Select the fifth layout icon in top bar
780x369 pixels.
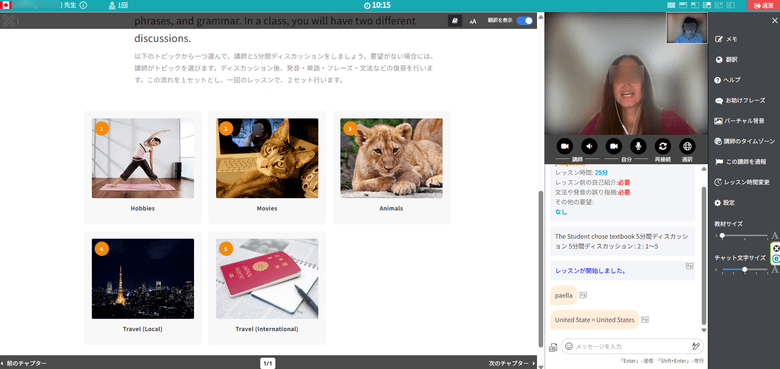pos(719,5)
